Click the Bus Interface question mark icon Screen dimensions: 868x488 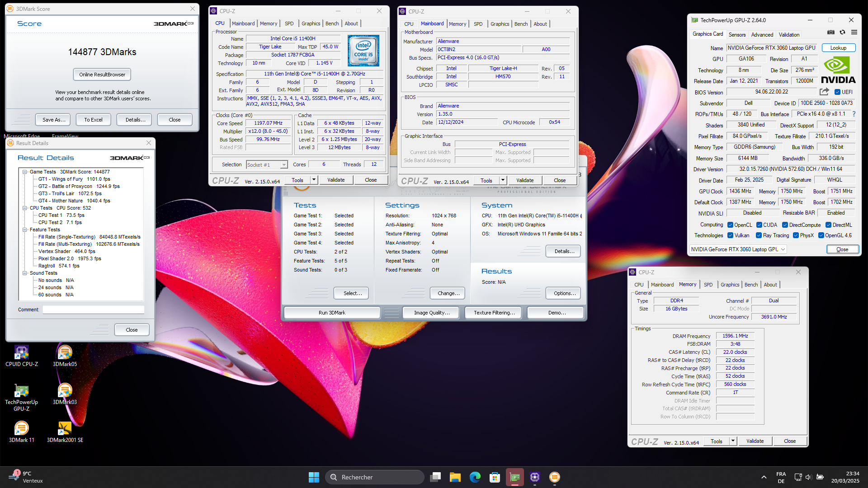tap(854, 114)
